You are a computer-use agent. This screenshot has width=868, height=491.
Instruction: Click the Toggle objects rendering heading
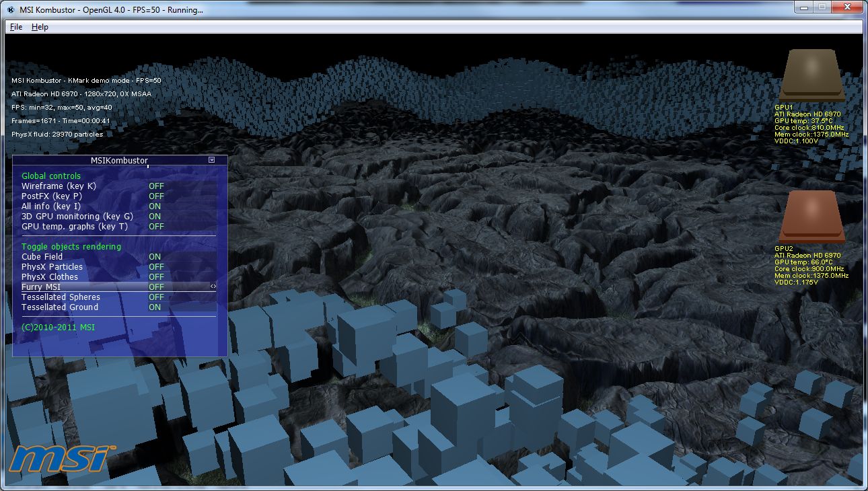click(x=71, y=247)
